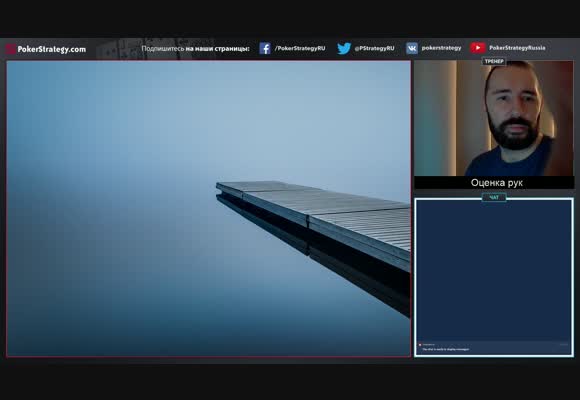The height and width of the screenshot is (400, 580).
Task: Click the YouTube play icon
Action: (478, 48)
